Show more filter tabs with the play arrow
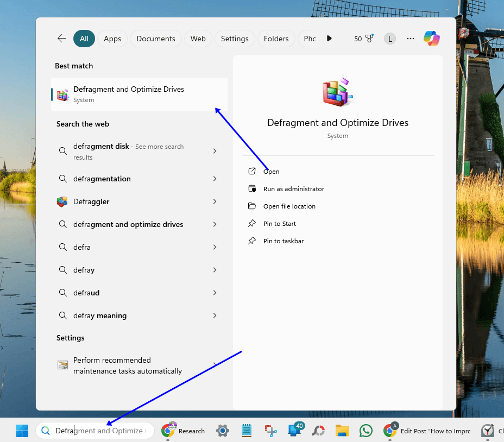Screen dimensions: 504x442 point(329,38)
